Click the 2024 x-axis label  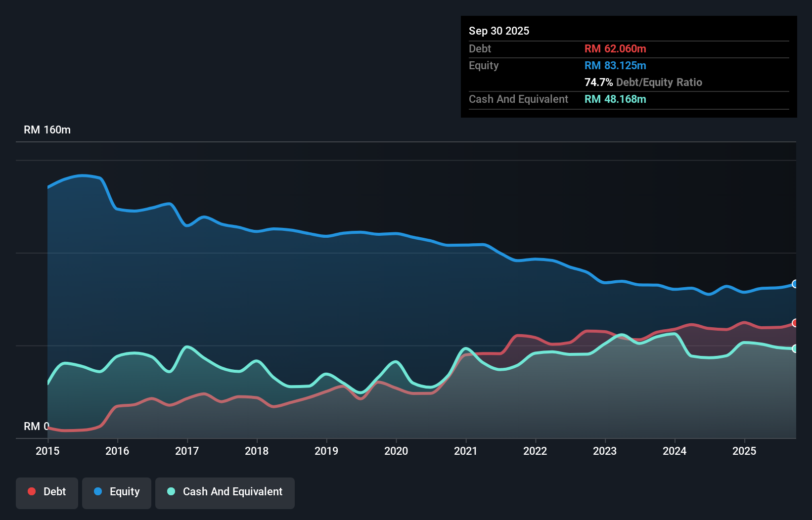675,451
